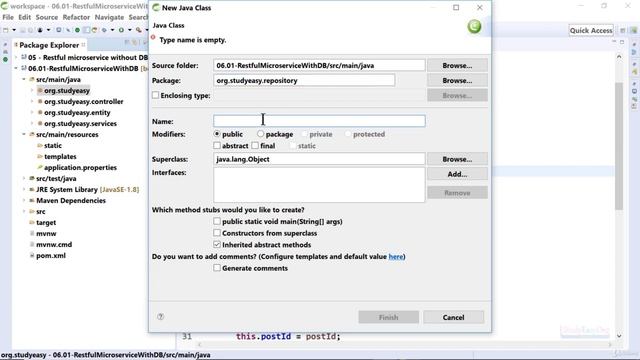Click the org.studyeasy.controller package icon

coord(40,101)
